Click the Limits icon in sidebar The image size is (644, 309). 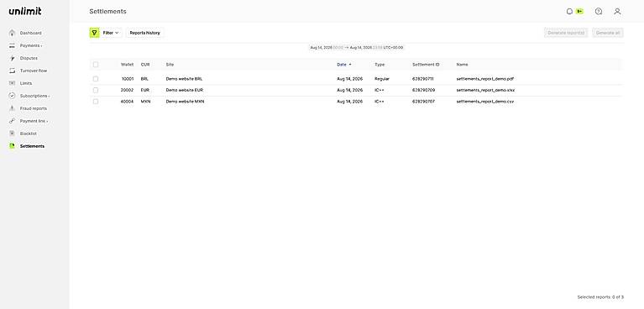coord(12,83)
